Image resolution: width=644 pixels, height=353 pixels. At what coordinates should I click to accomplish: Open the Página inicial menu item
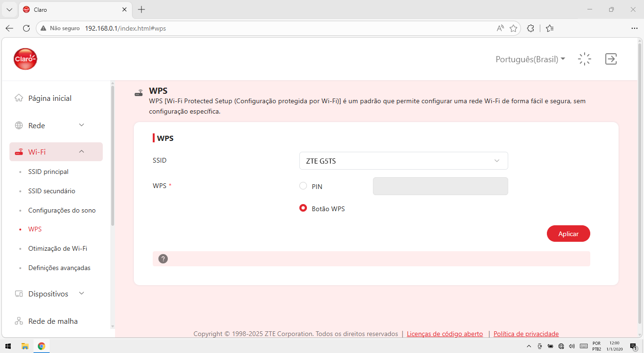pos(50,98)
